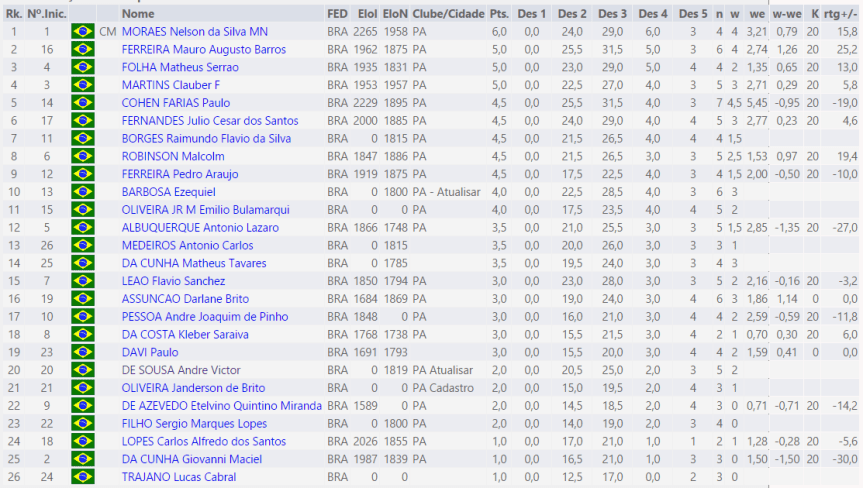Click the flag icon next to TRAJANO Lucas Cabral
This screenshot has height=488, width=863.
[x=83, y=477]
